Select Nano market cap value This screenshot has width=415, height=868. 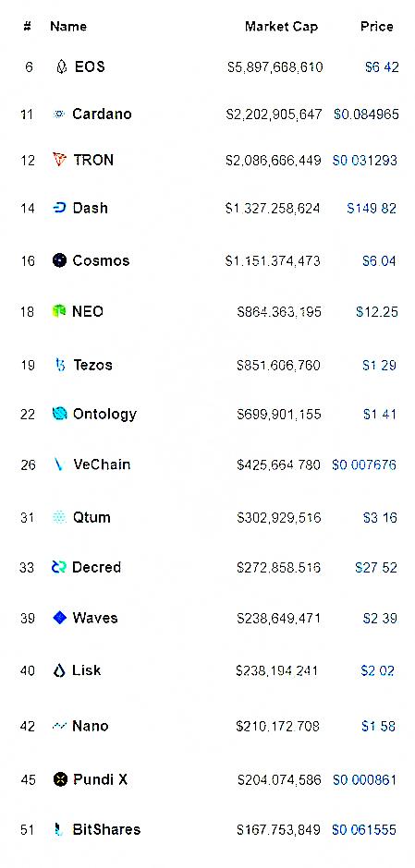tap(277, 726)
